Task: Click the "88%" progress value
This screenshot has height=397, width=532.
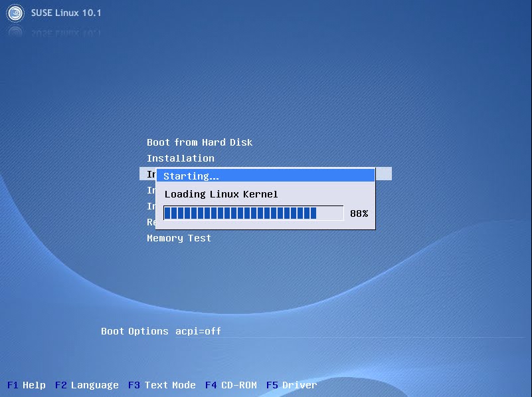Action: click(x=359, y=213)
